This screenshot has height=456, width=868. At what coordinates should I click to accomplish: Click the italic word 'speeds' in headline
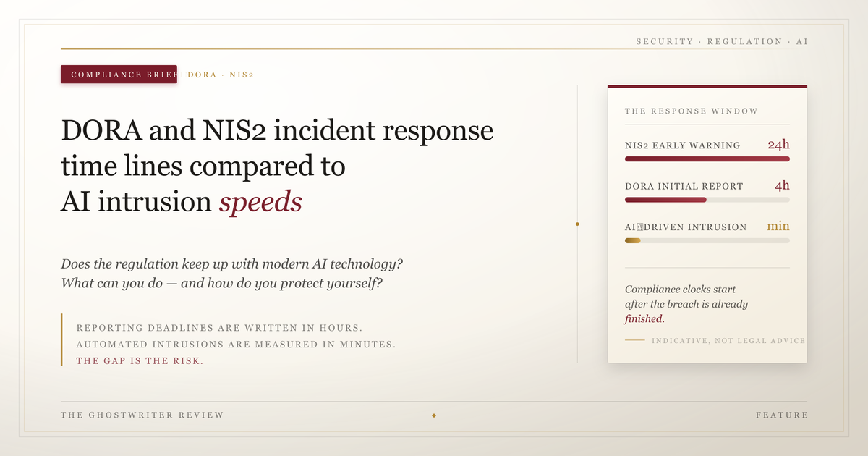coord(260,203)
